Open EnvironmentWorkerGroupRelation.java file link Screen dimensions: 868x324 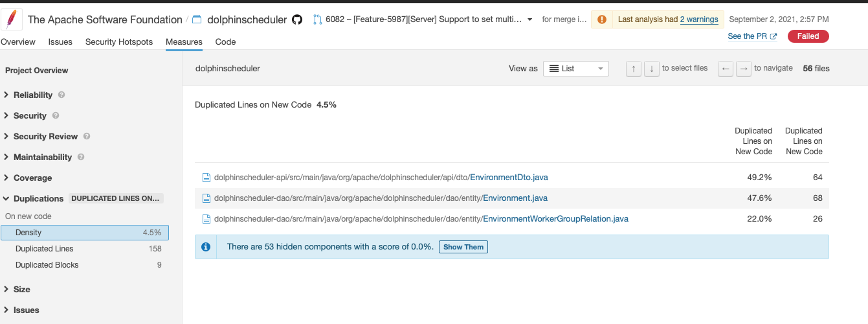(x=556, y=219)
